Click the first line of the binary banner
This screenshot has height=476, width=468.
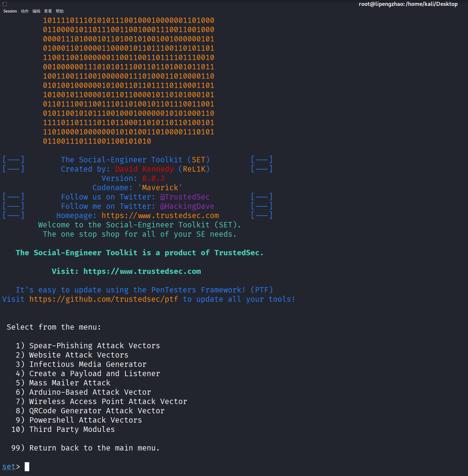[x=129, y=20]
